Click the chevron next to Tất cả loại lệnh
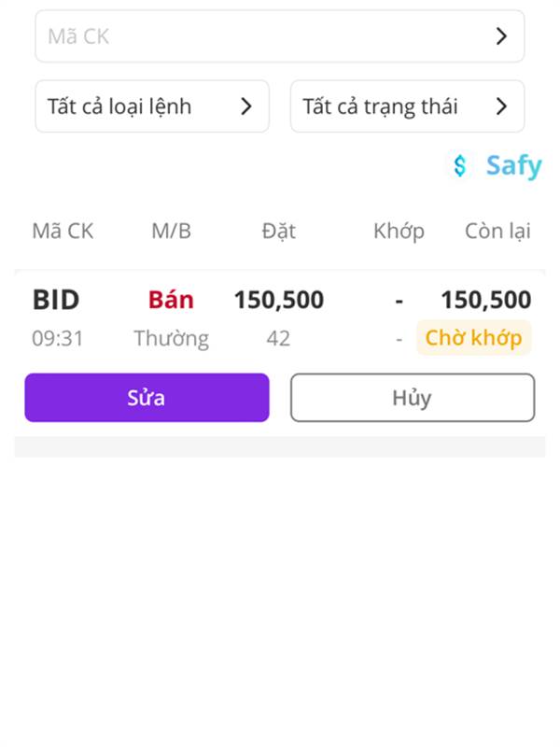 (x=246, y=106)
